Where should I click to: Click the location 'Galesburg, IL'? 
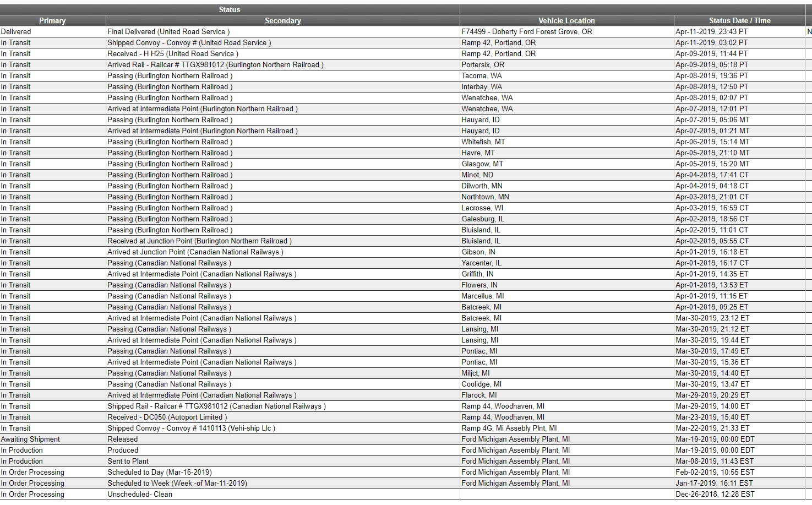click(483, 219)
